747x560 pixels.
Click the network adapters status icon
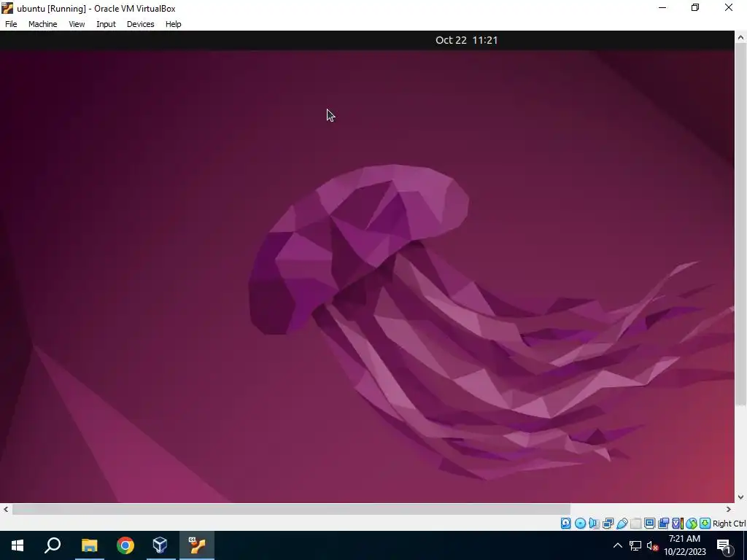coord(608,524)
